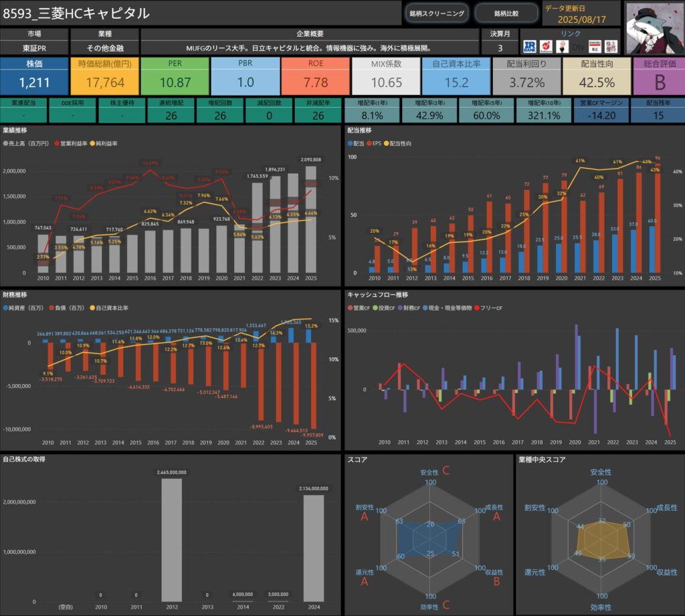Select the 総合評価 B card

click(x=659, y=76)
